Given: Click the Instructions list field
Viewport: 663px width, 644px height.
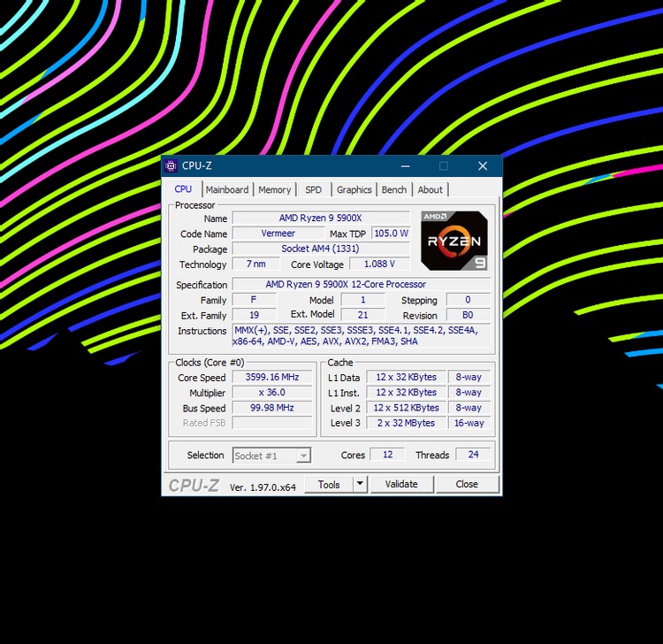Looking at the screenshot, I should (361, 335).
